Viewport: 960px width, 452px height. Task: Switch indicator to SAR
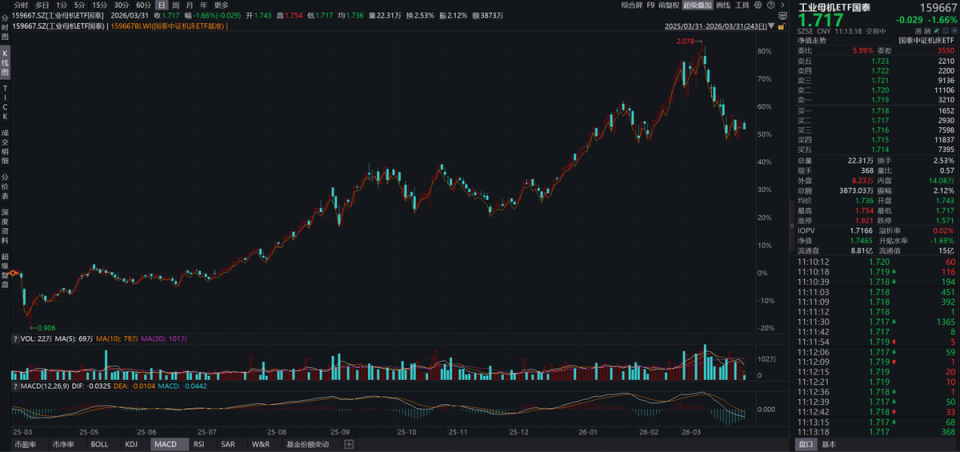[x=228, y=445]
